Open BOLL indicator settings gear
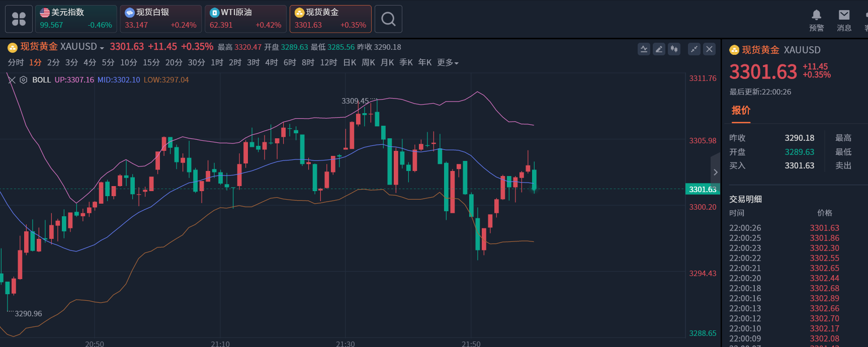 point(23,80)
